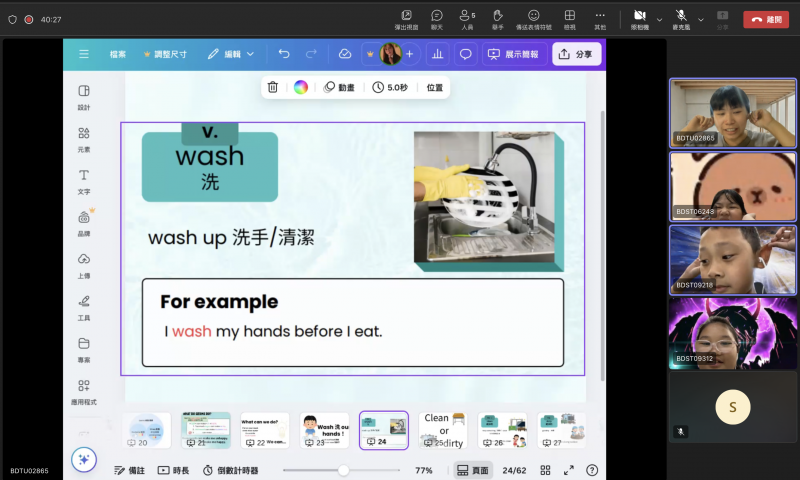Click the dishwashing photo on slide
The image size is (800, 480).
tap(485, 197)
